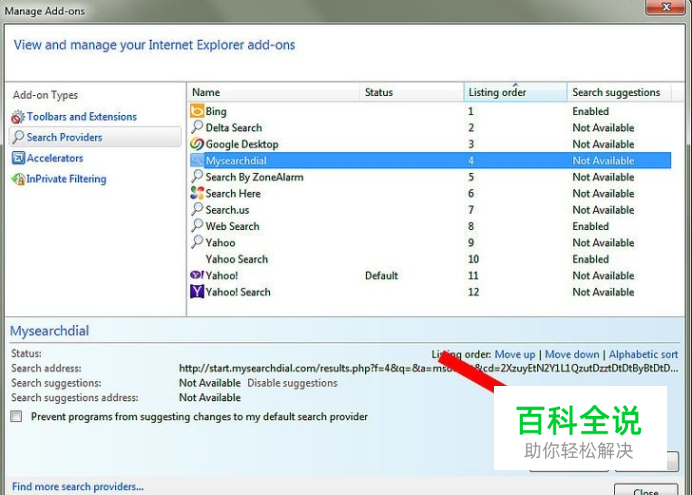Click the Mysearchdial details heading
The width and height of the screenshot is (692, 495).
click(x=49, y=330)
